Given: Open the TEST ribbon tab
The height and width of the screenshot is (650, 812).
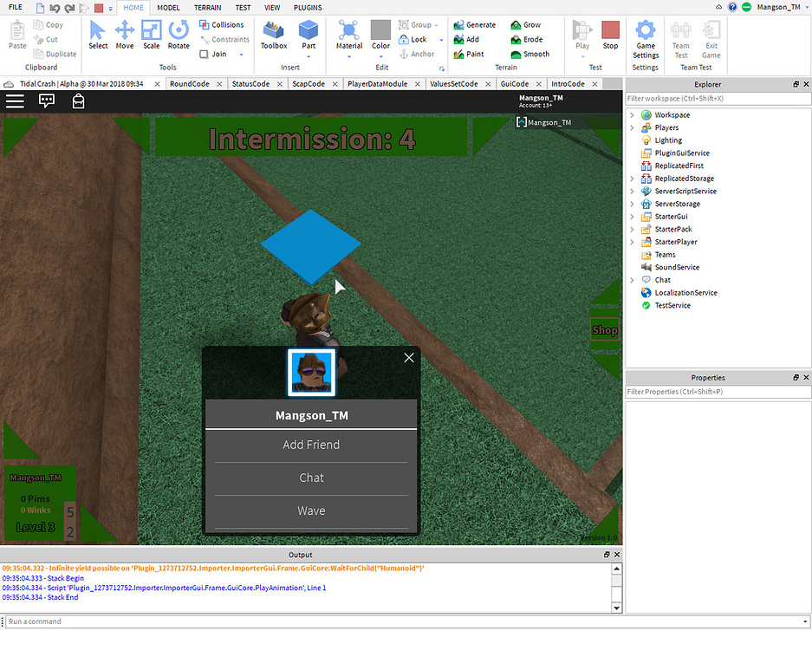Looking at the screenshot, I should click(x=243, y=8).
